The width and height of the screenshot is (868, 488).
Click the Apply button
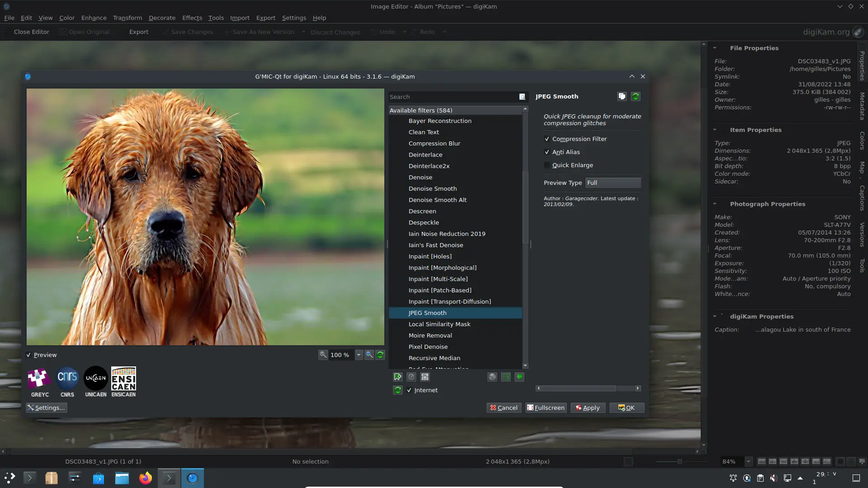point(587,408)
